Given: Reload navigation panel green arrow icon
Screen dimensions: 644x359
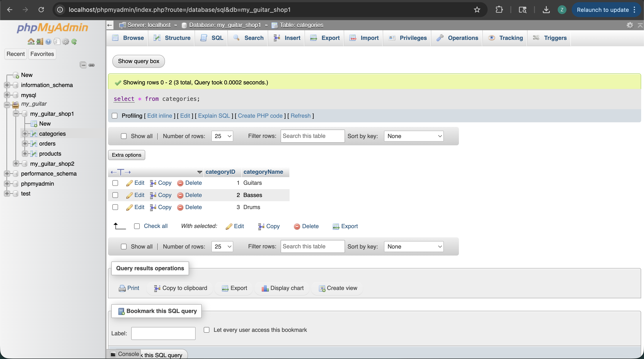Looking at the screenshot, I should pos(74,41).
